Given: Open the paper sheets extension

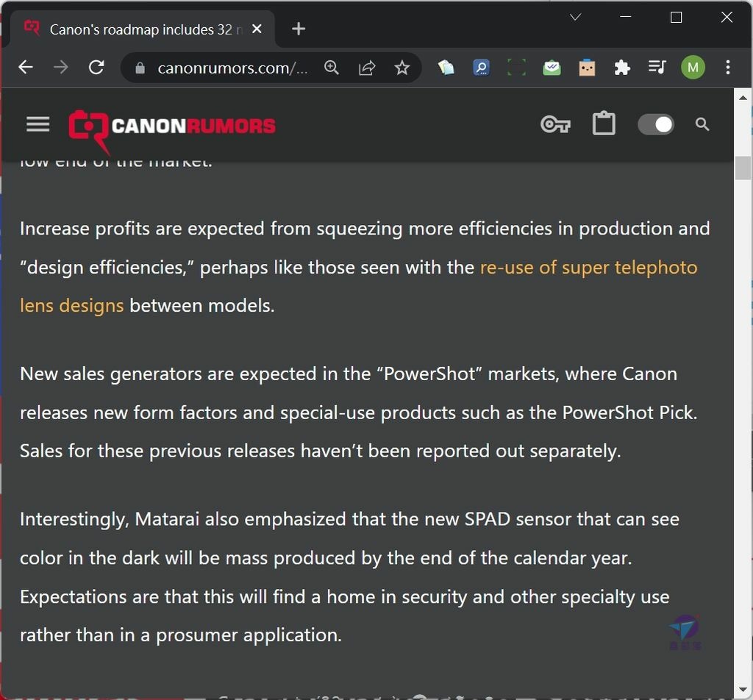Looking at the screenshot, I should coord(446,67).
